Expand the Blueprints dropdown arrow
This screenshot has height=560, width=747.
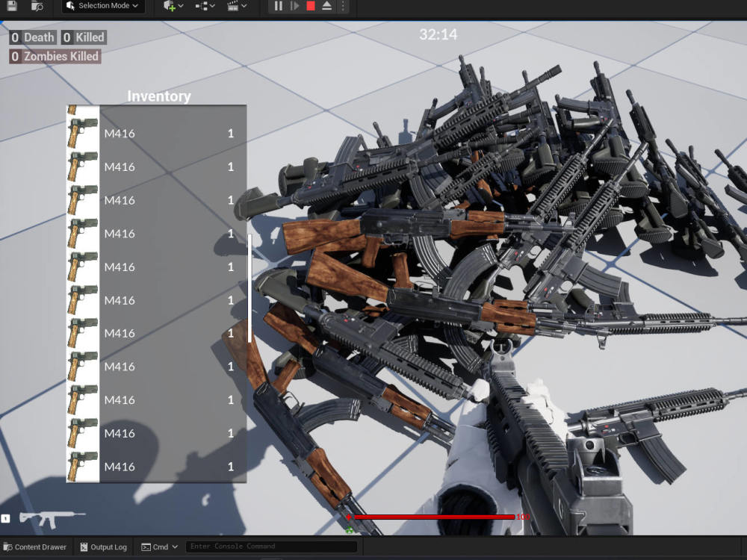pos(212,6)
